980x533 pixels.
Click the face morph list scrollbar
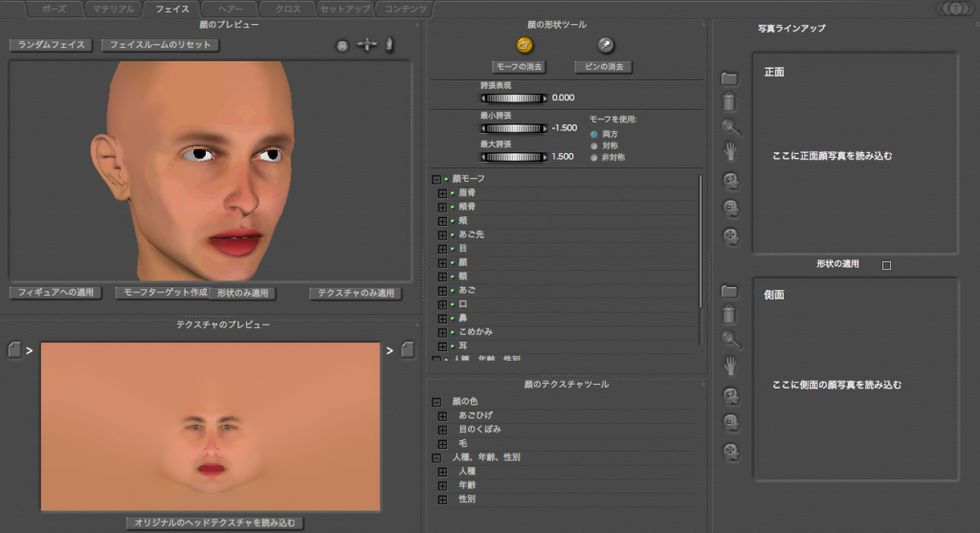tap(700, 241)
